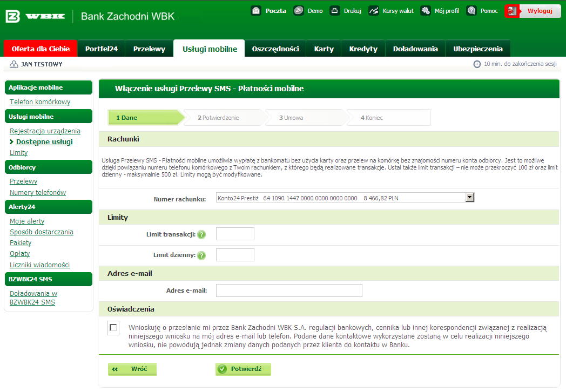Open the Kursy walut chart icon
Image resolution: width=566 pixels, height=392 pixels.
(374, 11)
